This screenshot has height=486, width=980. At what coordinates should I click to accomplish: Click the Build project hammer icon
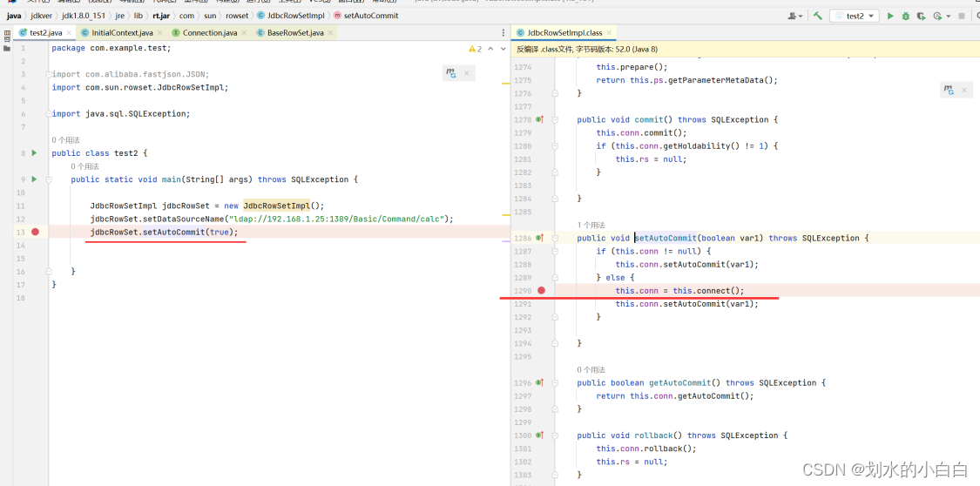point(817,16)
